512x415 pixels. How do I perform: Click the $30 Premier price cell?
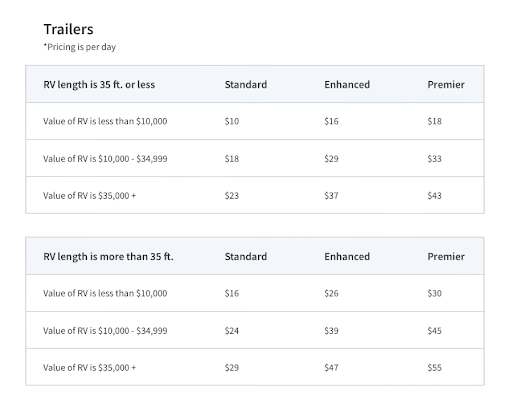point(434,293)
